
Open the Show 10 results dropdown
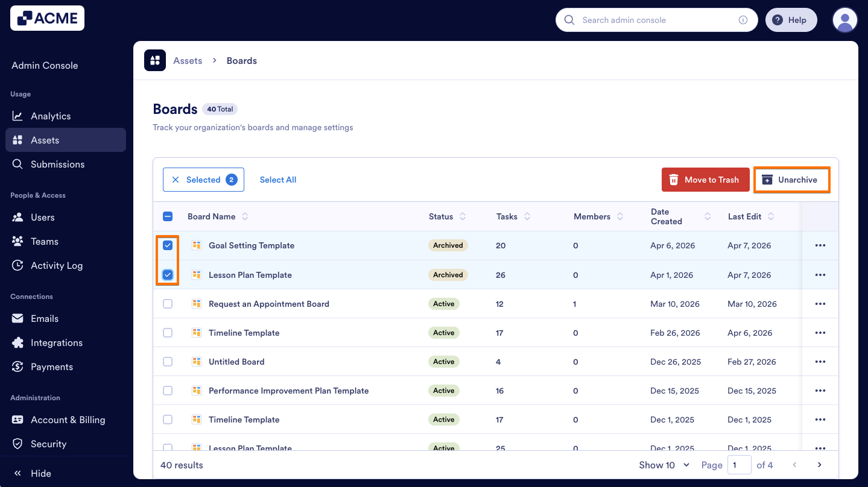point(664,465)
